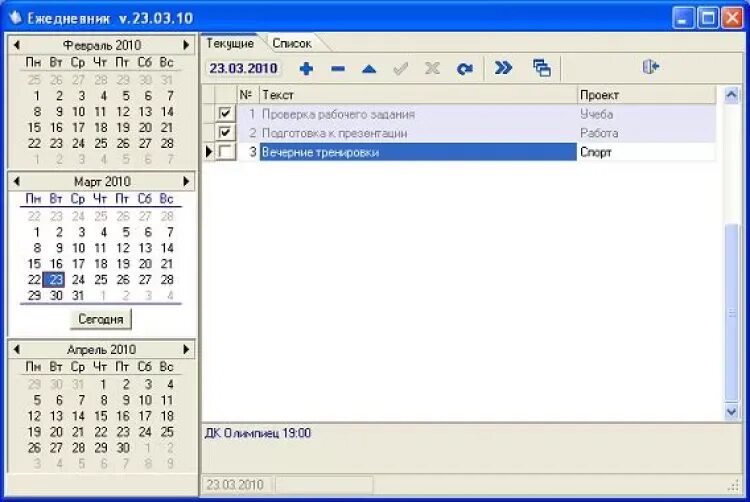The height and width of the screenshot is (502, 750).
Task: Click the left arrow beside Апрель 2010
Action: coord(17,349)
